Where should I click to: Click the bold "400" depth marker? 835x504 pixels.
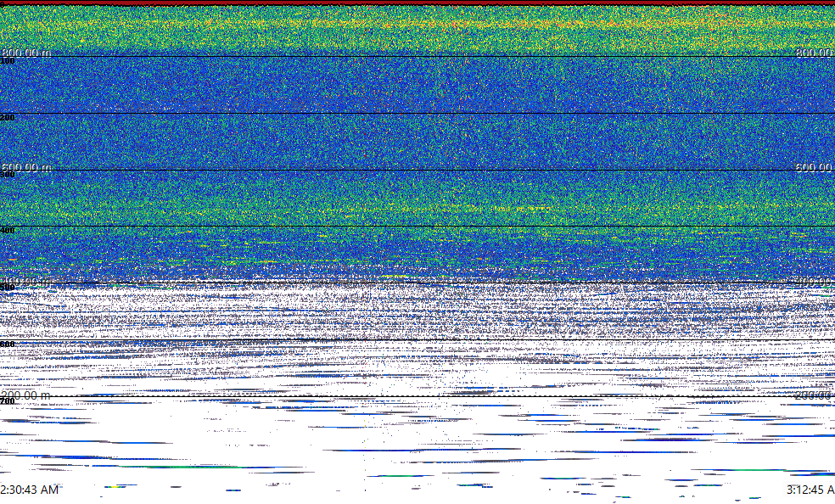[8, 231]
